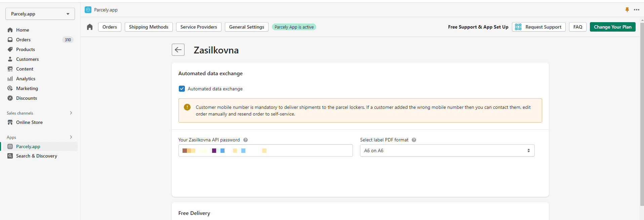Expand the Sales channels section
The height and width of the screenshot is (220, 644).
click(71, 113)
